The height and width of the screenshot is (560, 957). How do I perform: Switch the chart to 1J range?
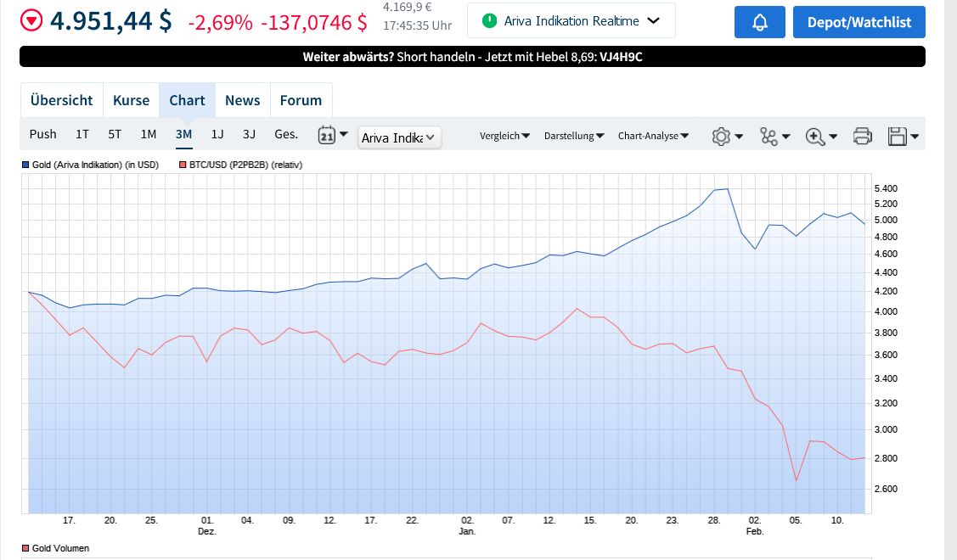tap(217, 134)
